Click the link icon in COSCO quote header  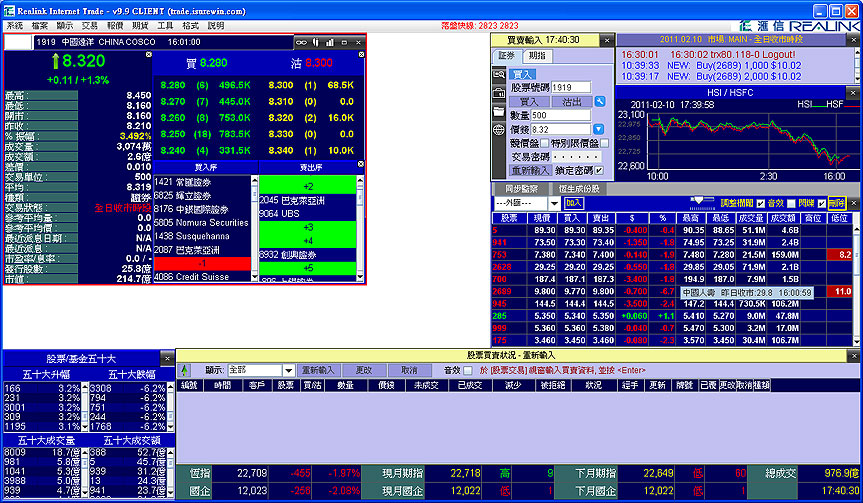[301, 42]
